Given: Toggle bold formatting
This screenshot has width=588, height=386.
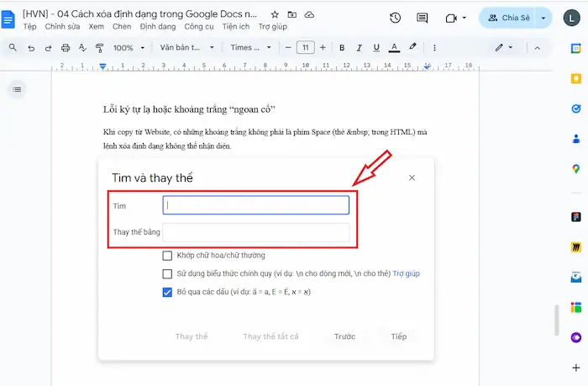Looking at the screenshot, I should (x=342, y=48).
